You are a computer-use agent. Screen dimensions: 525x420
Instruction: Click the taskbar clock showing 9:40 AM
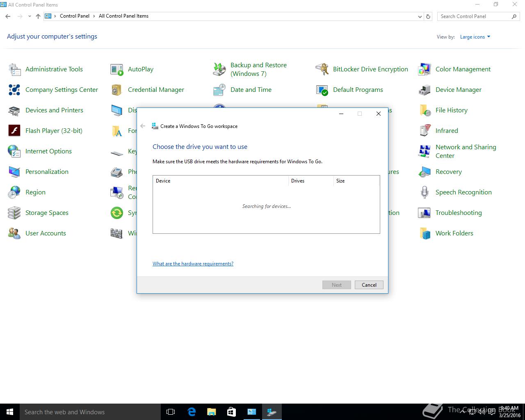[x=509, y=412]
